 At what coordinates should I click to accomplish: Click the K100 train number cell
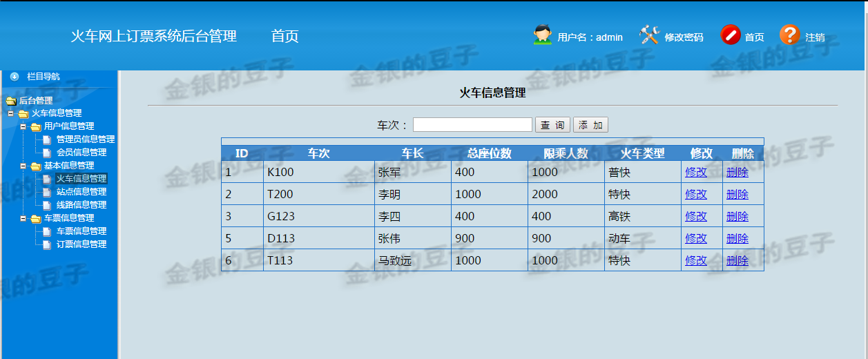[318, 173]
